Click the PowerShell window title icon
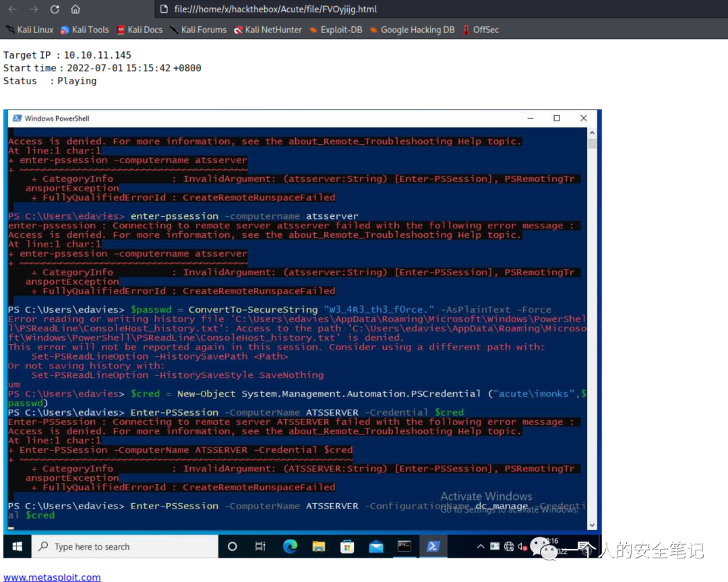 (17, 119)
